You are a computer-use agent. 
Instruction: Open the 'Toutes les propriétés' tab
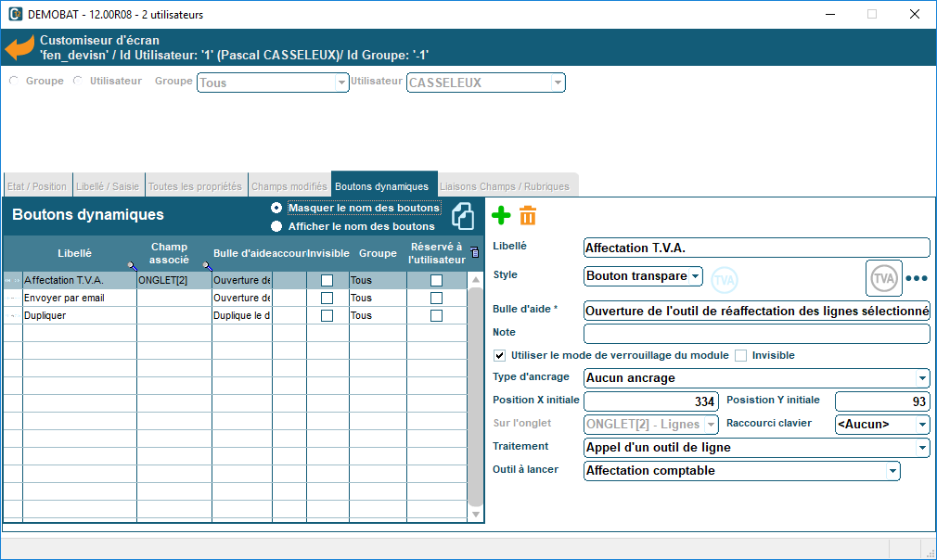point(195,186)
